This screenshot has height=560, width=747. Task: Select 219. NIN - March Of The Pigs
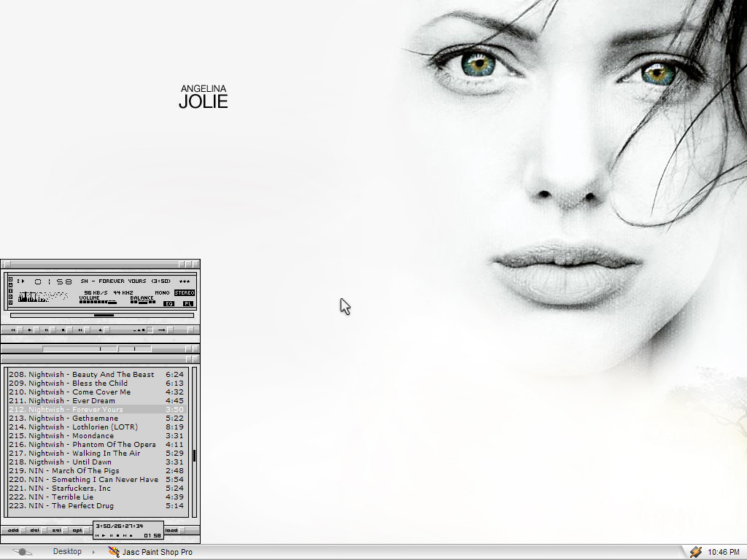tap(96, 470)
